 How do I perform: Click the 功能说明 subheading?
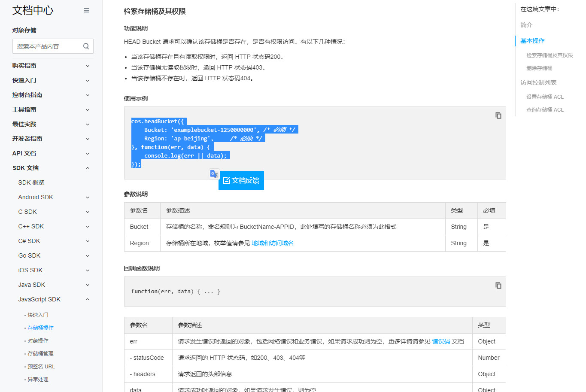click(136, 28)
